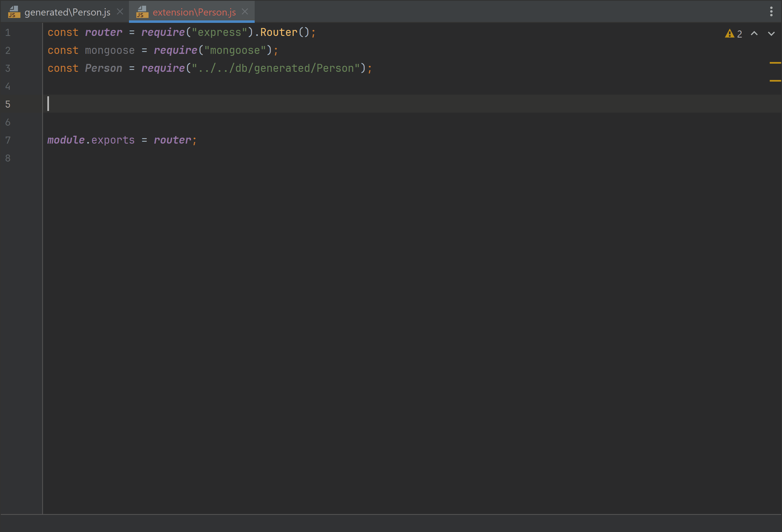Screen dimensions: 782x532
Task: Click module.exports on line 7
Action: (91, 140)
